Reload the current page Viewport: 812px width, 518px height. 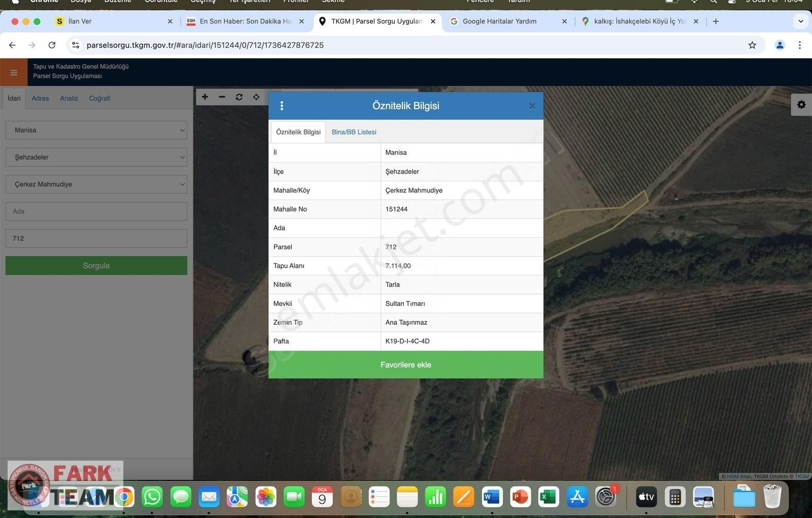(52, 45)
